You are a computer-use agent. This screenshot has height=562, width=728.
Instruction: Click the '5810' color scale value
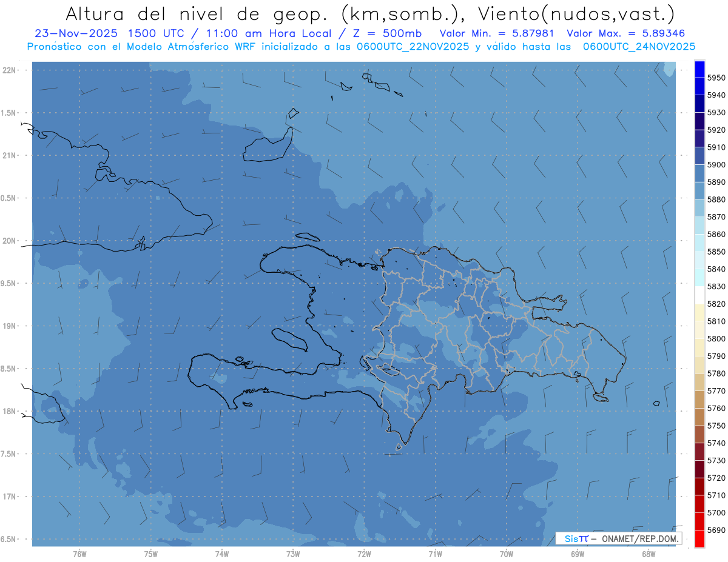[x=716, y=321]
